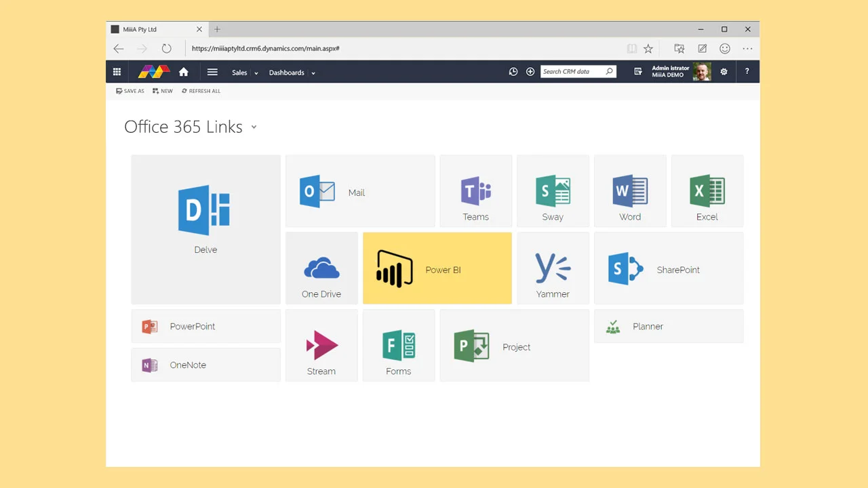Click the NEW dashboard command
The width and height of the screenshot is (868, 488).
point(163,91)
